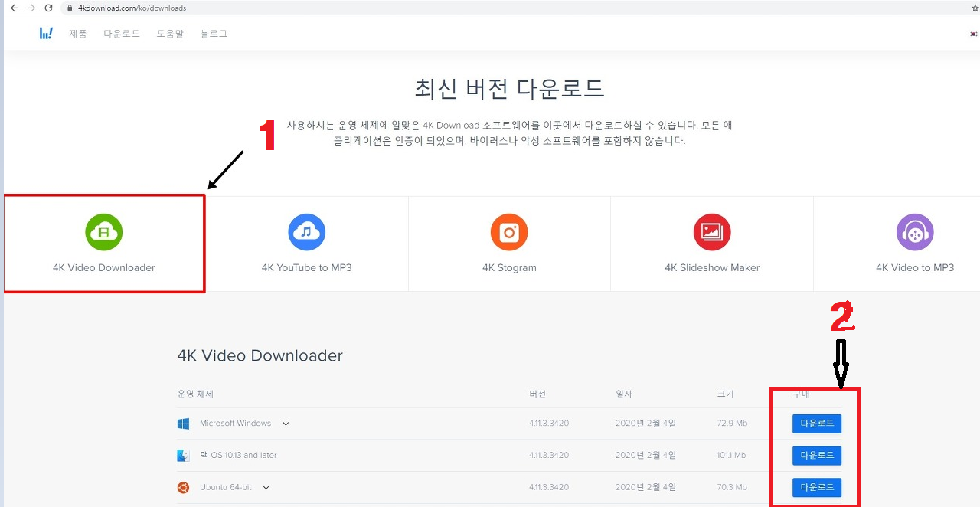Click the green 4K Video Downloader icon
980x507 pixels.
(104, 231)
